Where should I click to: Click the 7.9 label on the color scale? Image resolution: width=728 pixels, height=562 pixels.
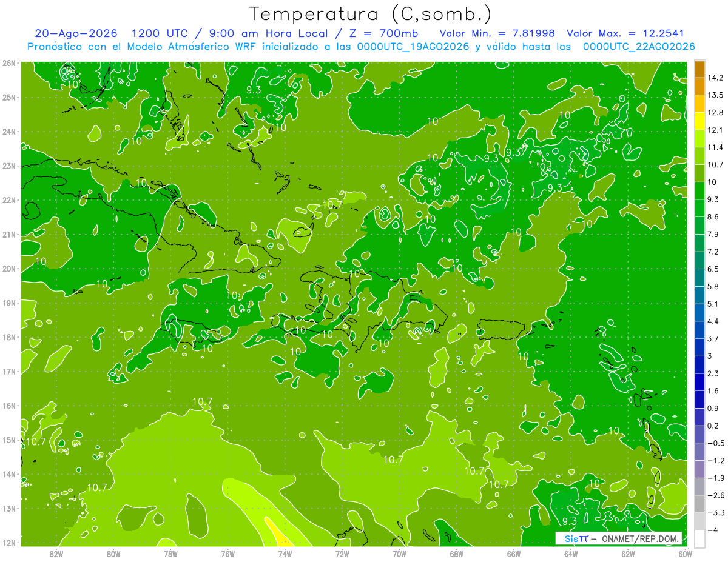(714, 235)
